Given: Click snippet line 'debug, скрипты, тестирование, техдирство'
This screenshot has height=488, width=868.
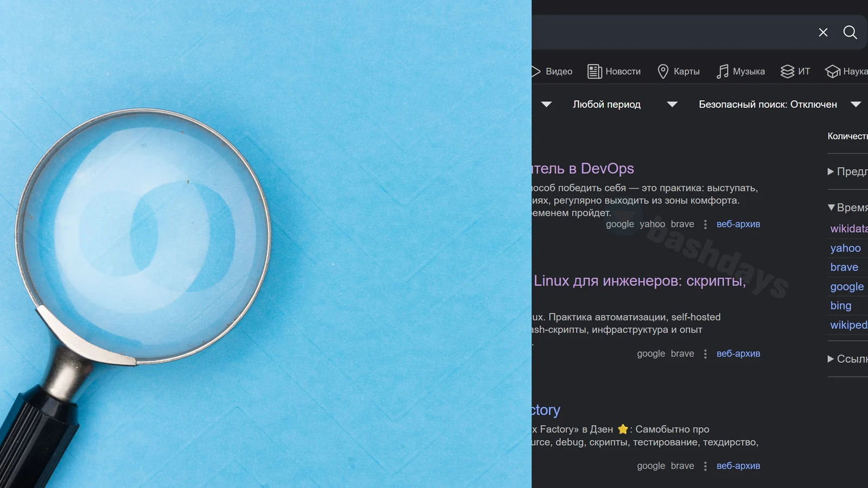Looking at the screenshot, I should [657, 442].
